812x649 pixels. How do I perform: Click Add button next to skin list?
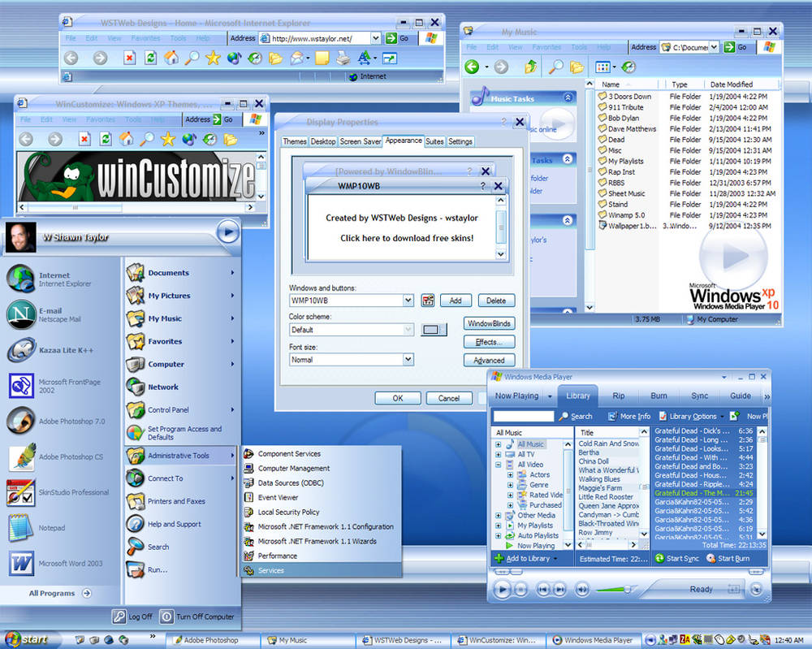coord(456,301)
